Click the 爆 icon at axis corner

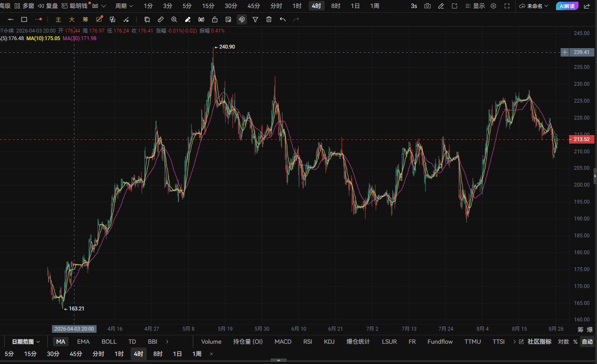pyautogui.click(x=590, y=329)
